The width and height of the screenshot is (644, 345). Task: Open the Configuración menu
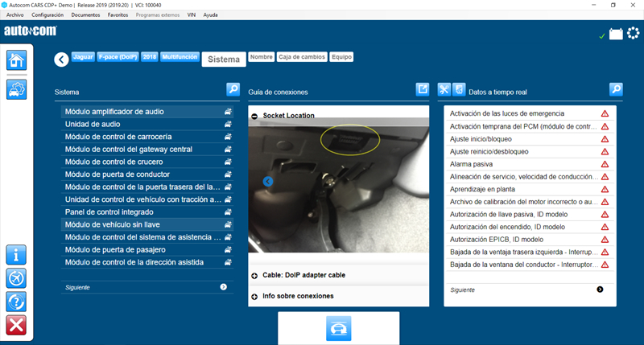(47, 14)
